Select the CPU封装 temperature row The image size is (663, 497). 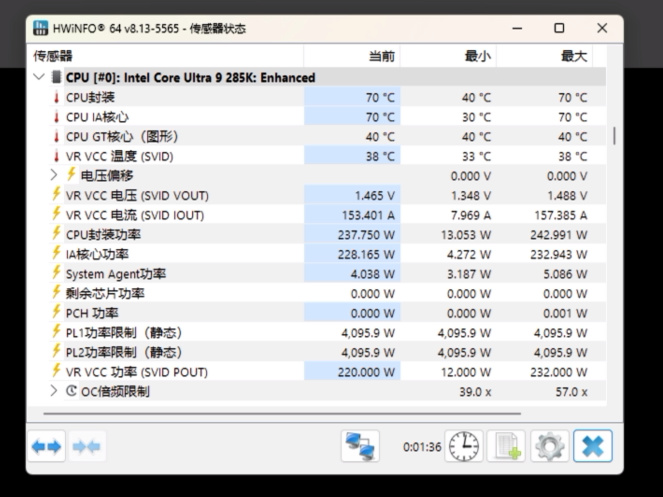pos(327,97)
